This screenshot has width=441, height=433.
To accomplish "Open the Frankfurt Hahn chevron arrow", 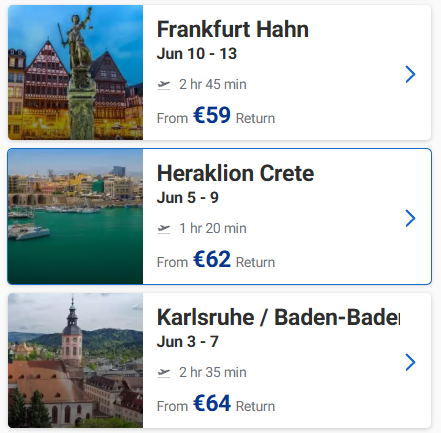I will 410,74.
